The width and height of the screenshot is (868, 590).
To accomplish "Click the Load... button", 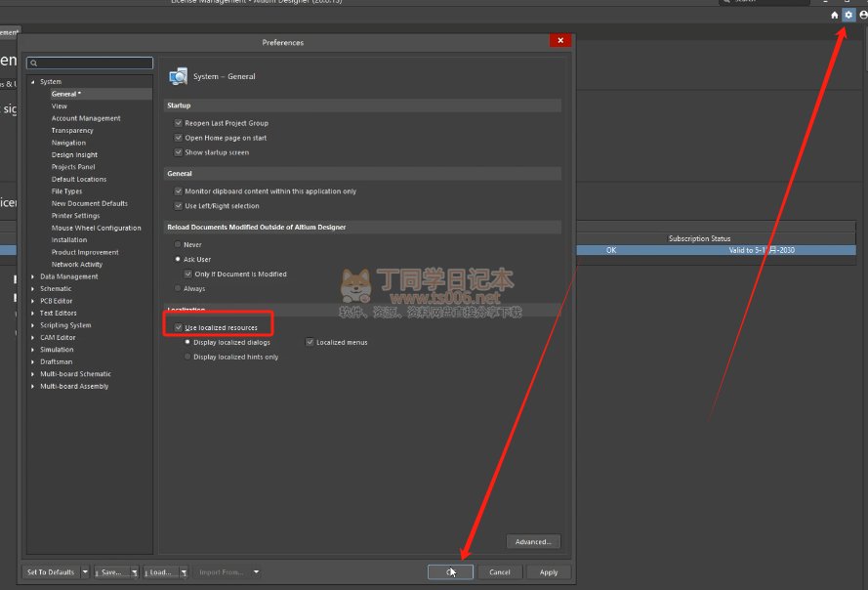I will coord(160,572).
